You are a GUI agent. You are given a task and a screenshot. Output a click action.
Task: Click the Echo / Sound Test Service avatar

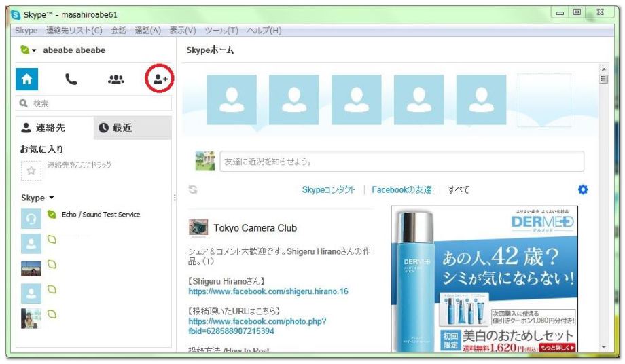click(x=31, y=218)
